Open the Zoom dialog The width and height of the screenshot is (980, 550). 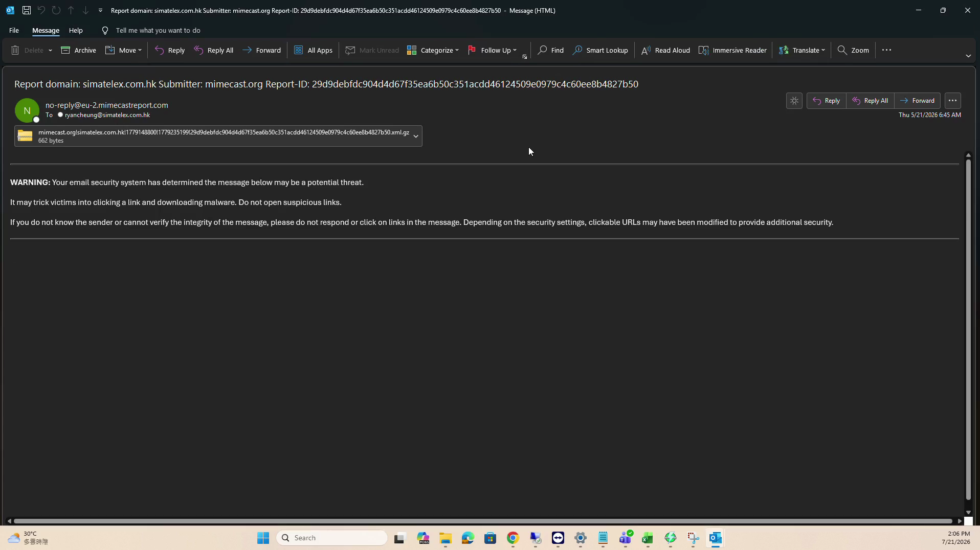(853, 50)
